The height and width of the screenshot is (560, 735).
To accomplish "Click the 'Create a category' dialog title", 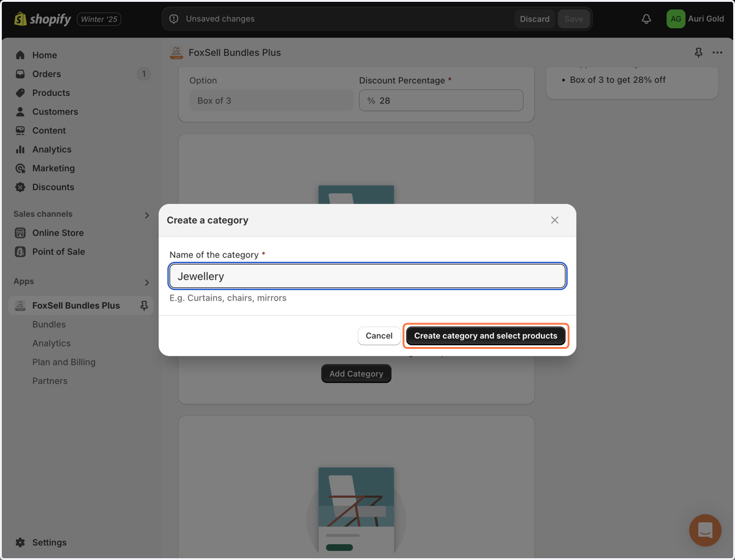I will pos(208,220).
